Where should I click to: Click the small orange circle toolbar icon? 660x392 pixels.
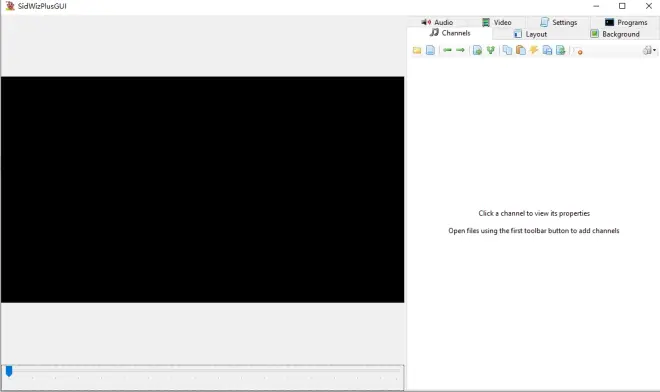click(580, 52)
